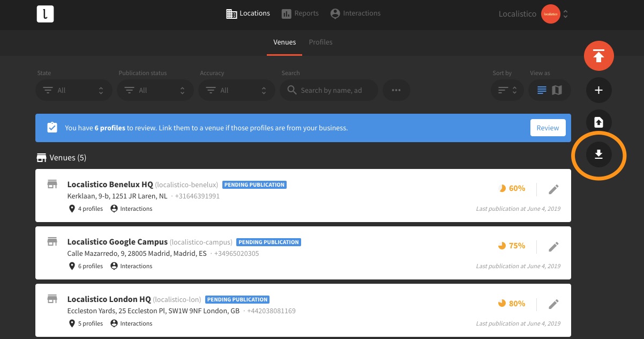Expand the Localistico account switcher arrows
The height and width of the screenshot is (339, 644).
(x=565, y=14)
